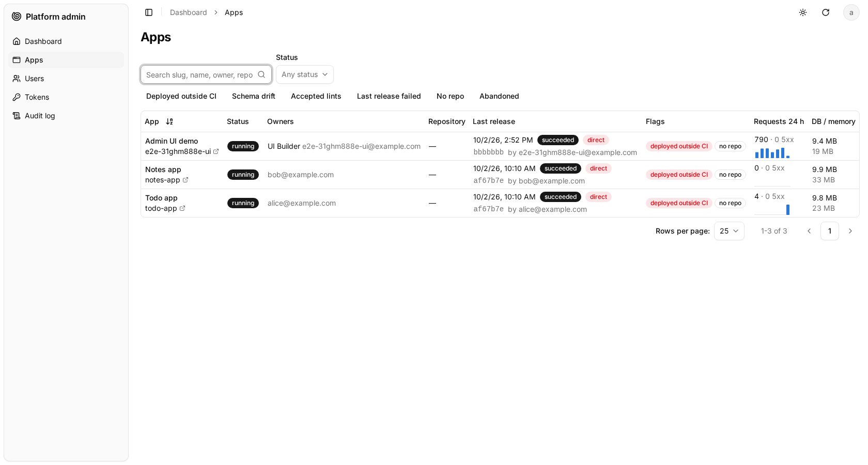Open the Notes app row link
Screen dimensions: 868x465
(x=163, y=169)
